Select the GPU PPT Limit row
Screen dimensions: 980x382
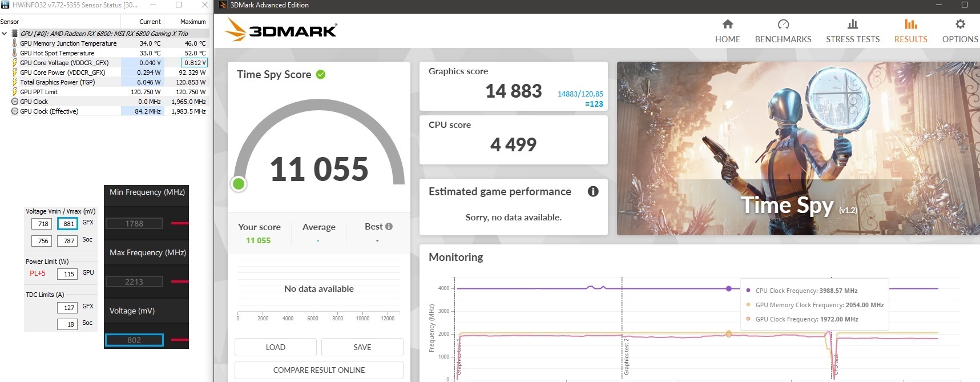104,92
